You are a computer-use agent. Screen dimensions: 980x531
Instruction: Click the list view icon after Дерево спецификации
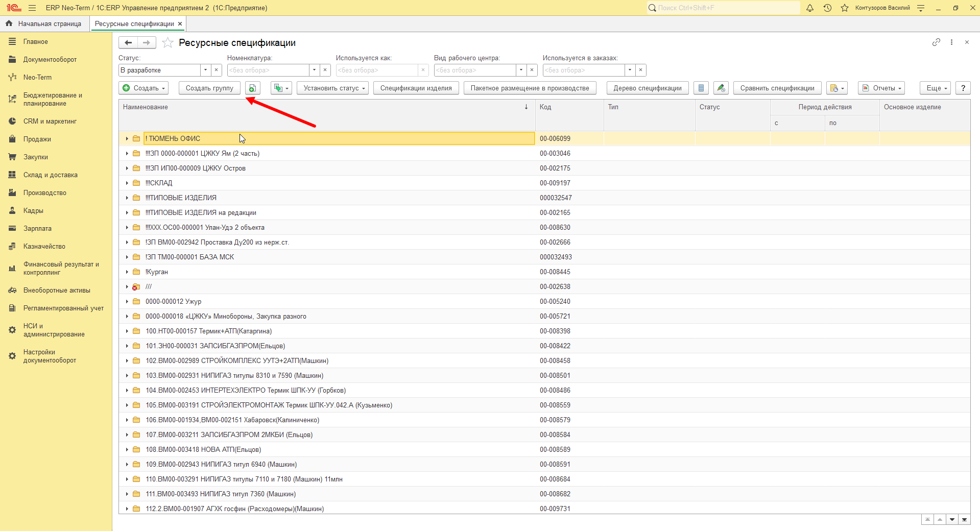(x=701, y=88)
